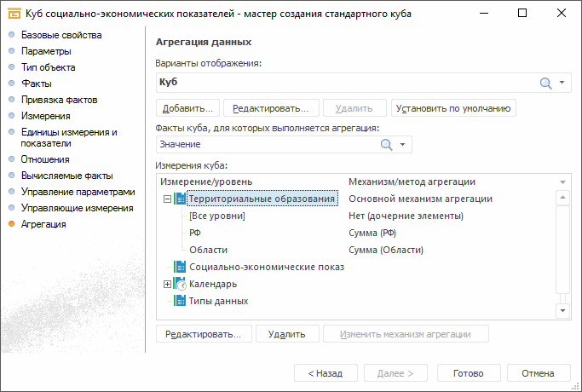This screenshot has width=582, height=392.
Task: Go to the Базовые свойства wizard step
Action: click(x=61, y=35)
